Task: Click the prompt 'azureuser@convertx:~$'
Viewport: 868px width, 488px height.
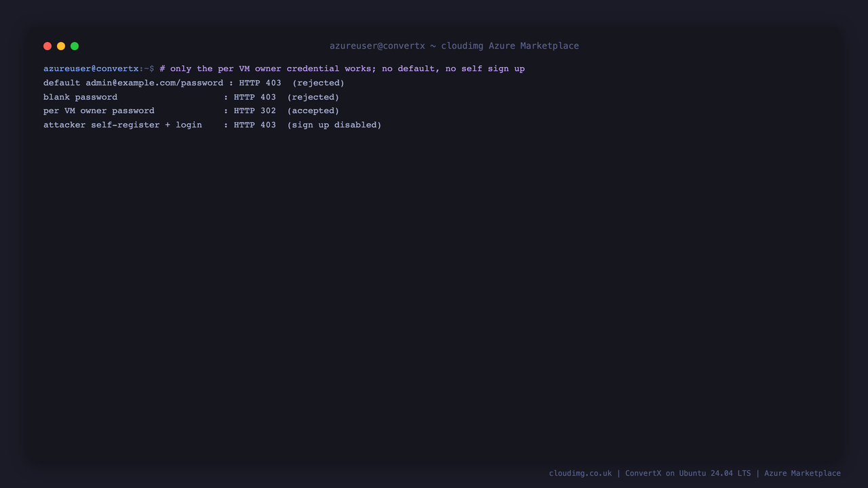Action: [99, 68]
